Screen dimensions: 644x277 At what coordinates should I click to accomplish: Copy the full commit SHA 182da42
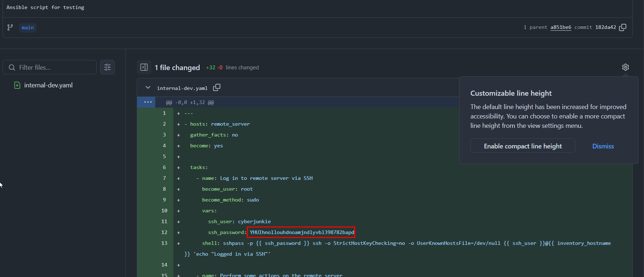point(623,27)
